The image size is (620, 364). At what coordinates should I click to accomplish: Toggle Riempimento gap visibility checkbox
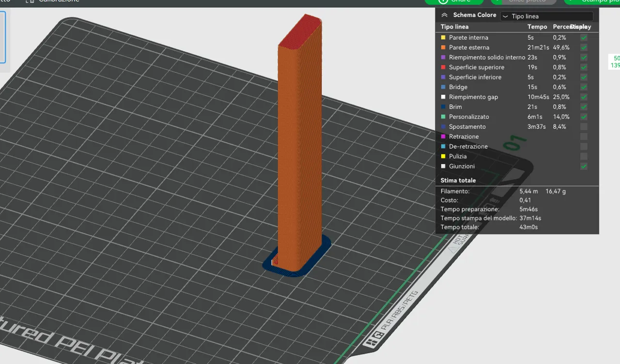pyautogui.click(x=584, y=97)
